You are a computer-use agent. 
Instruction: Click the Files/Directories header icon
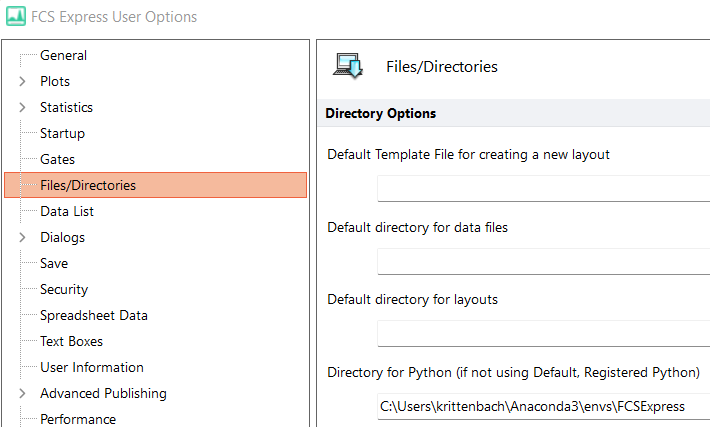(x=349, y=66)
